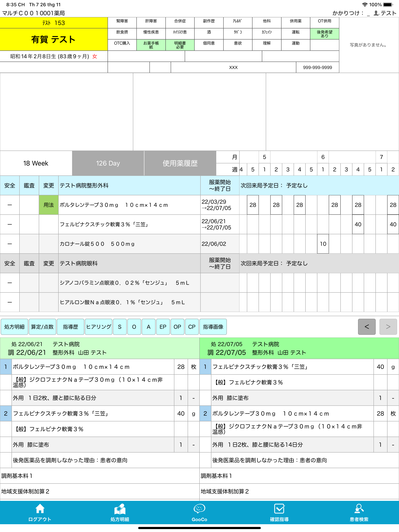The width and height of the screenshot is (399, 532).
Task: Select the 指導歴 tab
Action: tap(71, 327)
